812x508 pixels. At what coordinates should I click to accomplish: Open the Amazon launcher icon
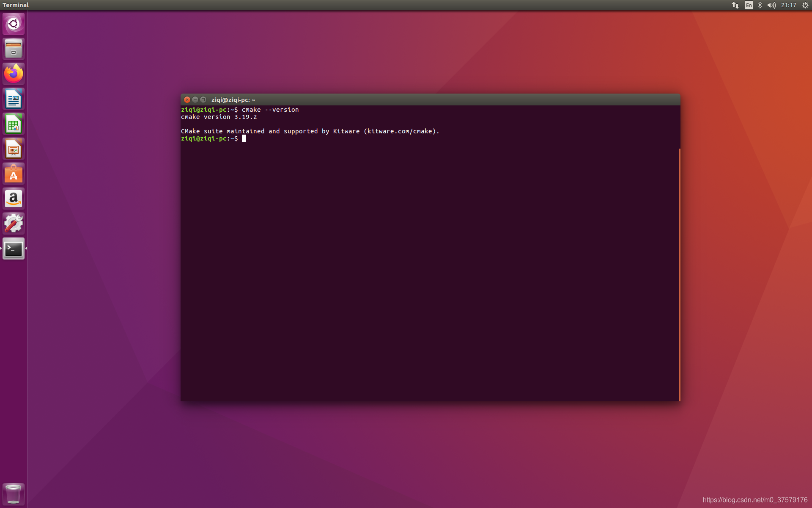tap(14, 199)
